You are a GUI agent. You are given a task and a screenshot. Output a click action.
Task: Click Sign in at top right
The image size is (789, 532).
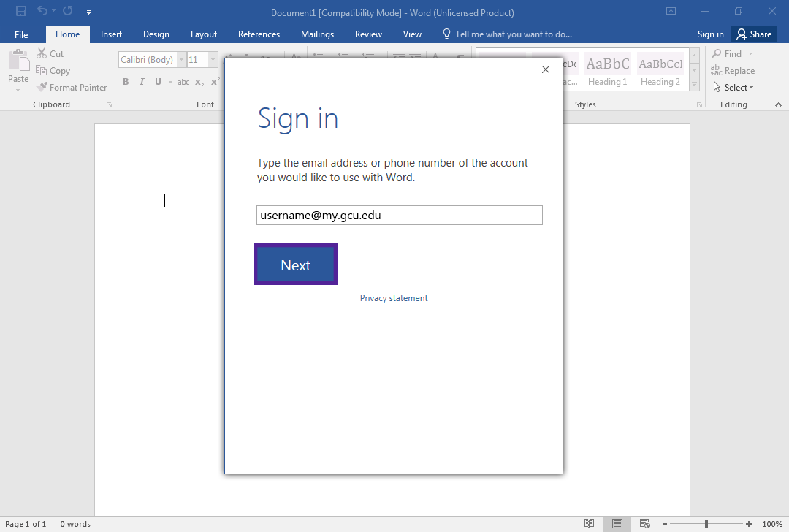711,34
